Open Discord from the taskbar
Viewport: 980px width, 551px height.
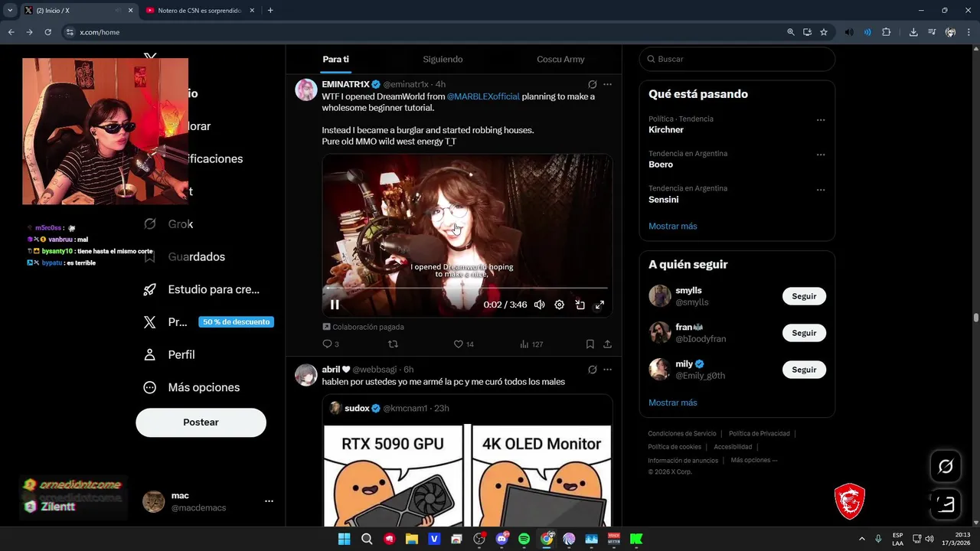501,540
